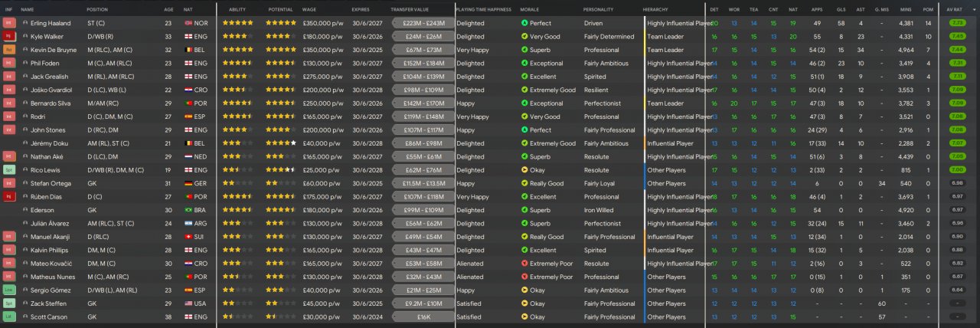Click Jérémy Doku's Influential Player hierarchy
This screenshot has height=328, width=980.
[670, 143]
